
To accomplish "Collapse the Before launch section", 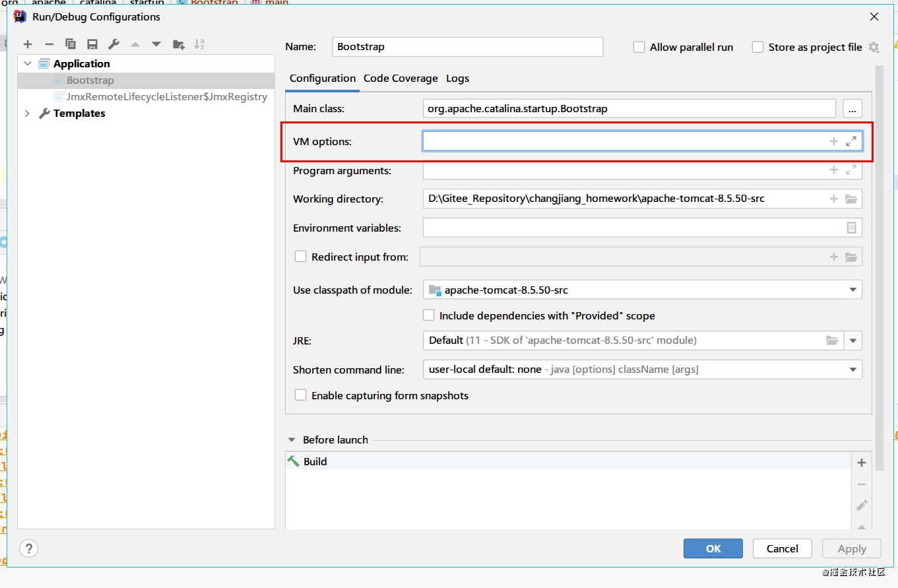I will coord(292,440).
